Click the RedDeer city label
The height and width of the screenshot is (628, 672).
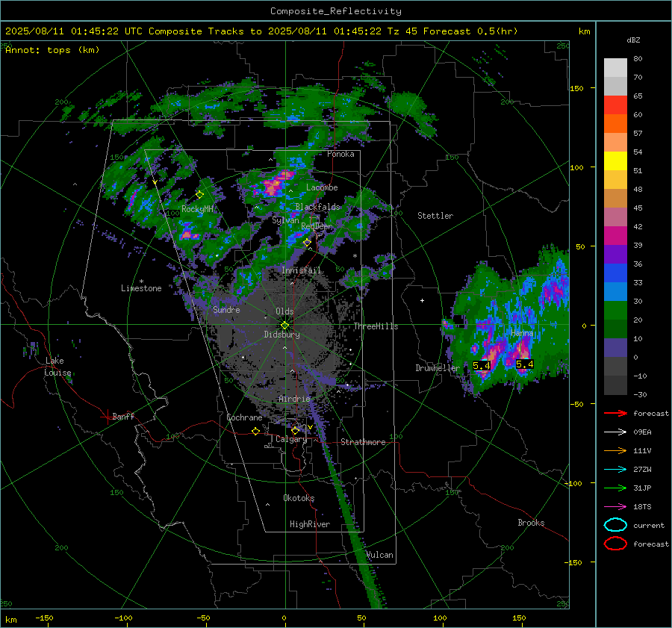tap(317, 226)
